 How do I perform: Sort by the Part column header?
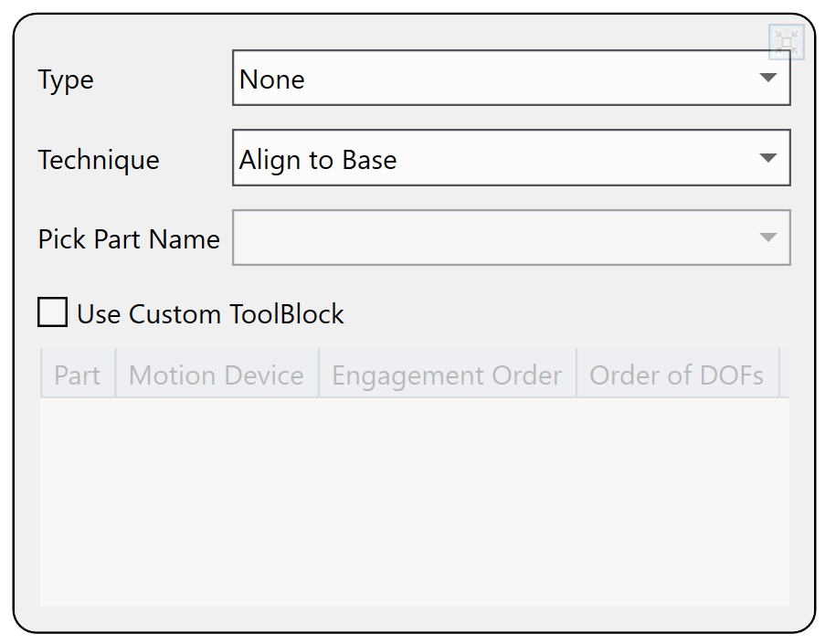78,375
